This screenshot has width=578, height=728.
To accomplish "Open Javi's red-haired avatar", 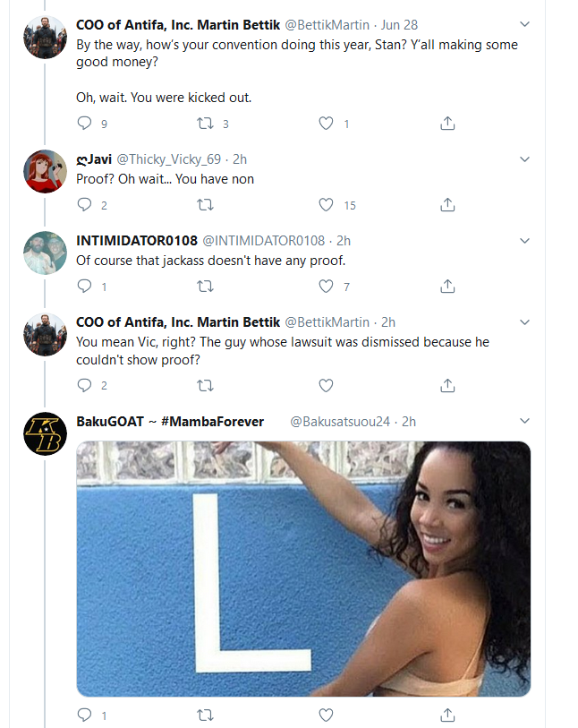I will click(45, 171).
